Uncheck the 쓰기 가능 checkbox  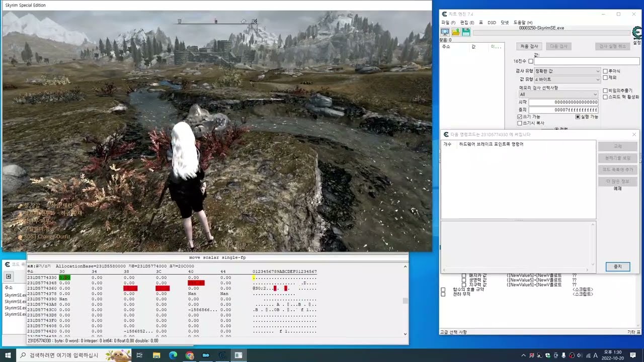[x=520, y=117]
